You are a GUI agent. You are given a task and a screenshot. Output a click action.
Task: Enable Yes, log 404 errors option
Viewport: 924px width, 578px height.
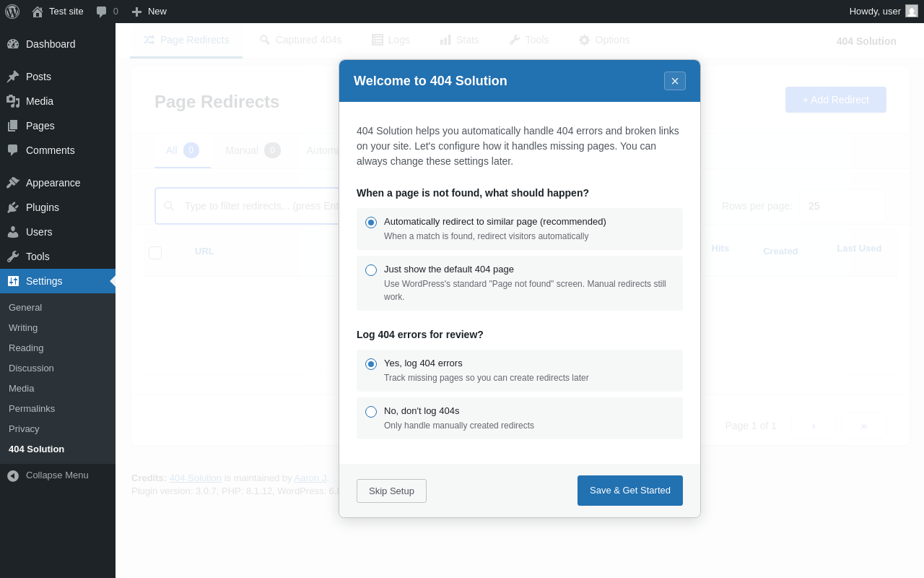point(371,364)
